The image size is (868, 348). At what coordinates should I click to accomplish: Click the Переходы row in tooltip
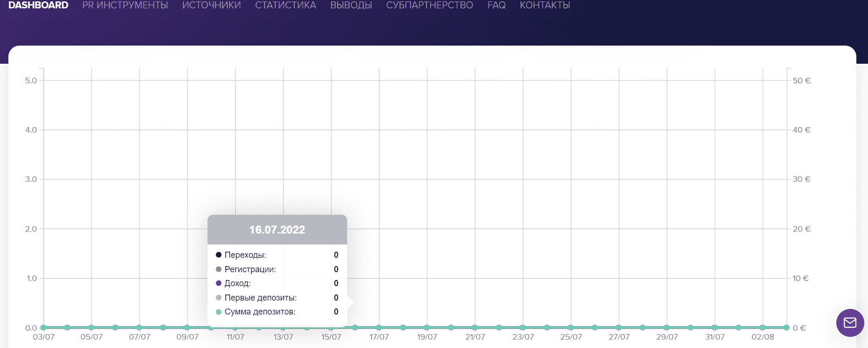click(x=277, y=255)
